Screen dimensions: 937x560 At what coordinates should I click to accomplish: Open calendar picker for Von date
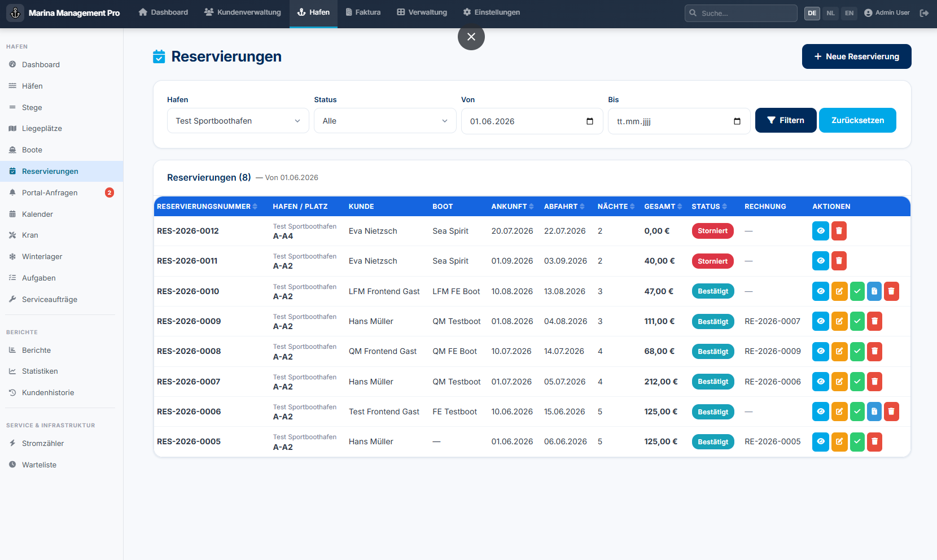tap(590, 121)
